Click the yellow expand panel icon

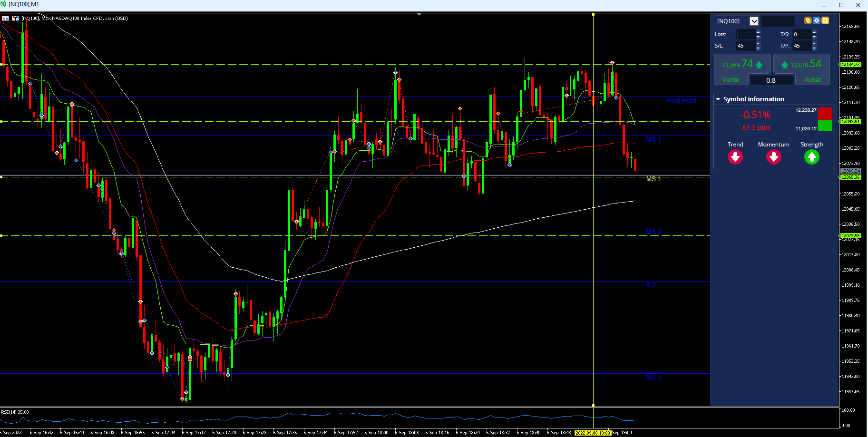tap(825, 20)
